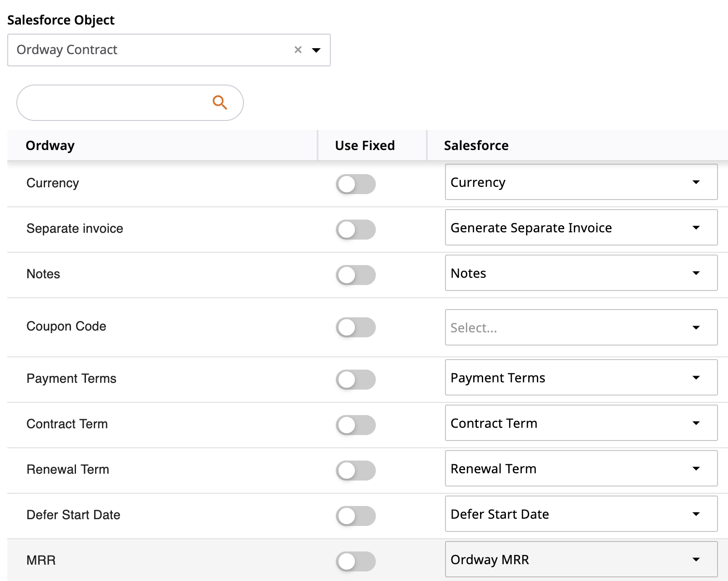Toggle Use Fixed for Renewal Term

[x=356, y=471]
